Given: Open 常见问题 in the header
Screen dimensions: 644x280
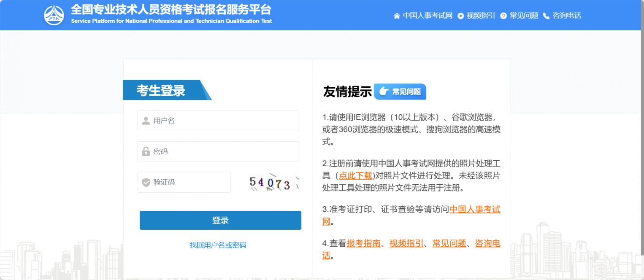Looking at the screenshot, I should [x=524, y=16].
